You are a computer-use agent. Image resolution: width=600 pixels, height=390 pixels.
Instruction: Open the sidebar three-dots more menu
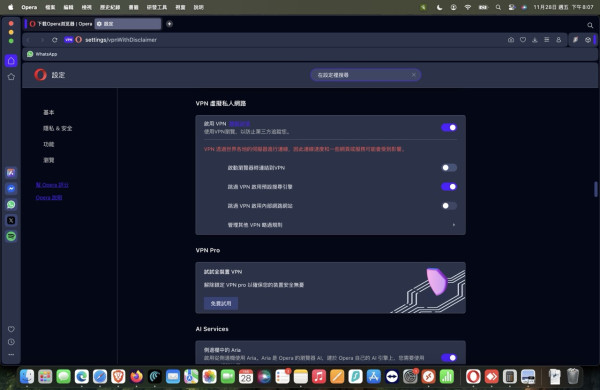point(11,354)
